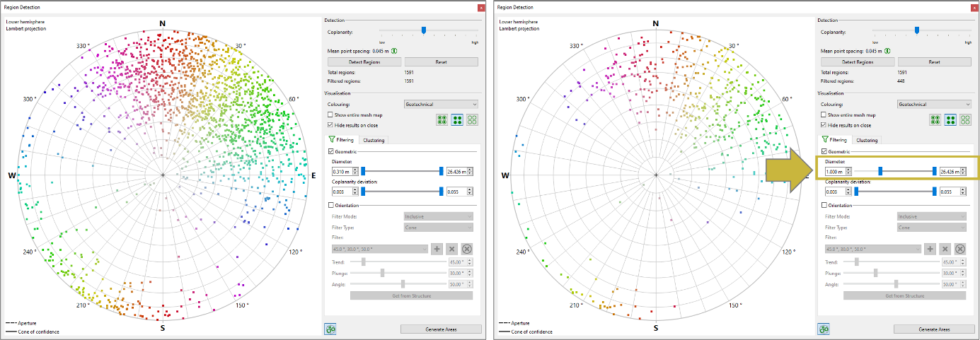Select the outlined-circles display mode icon, left window

473,120
